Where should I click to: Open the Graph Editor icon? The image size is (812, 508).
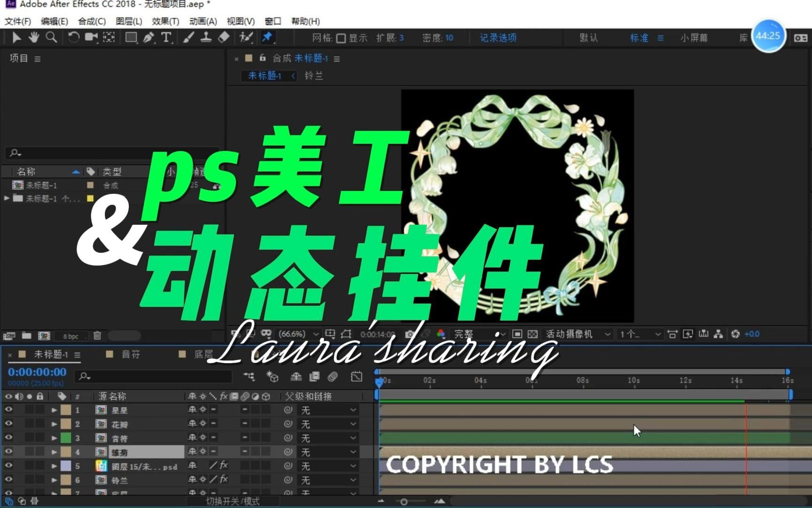pos(357,376)
